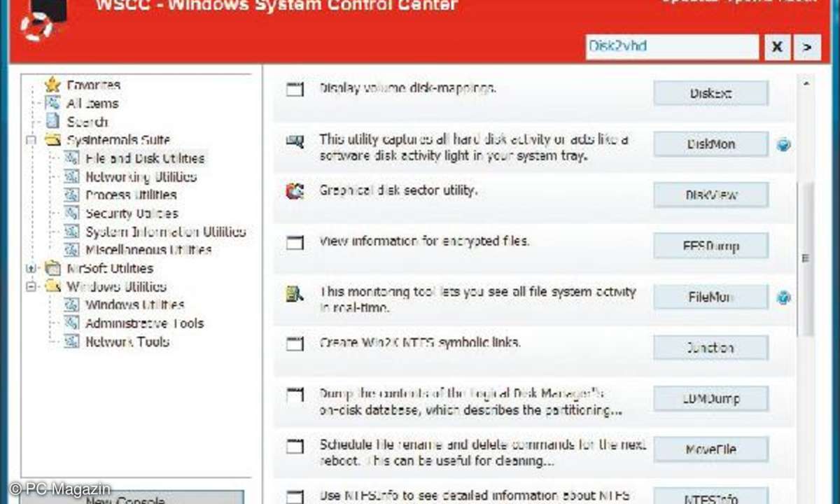Click the disk activity icon of the DiskMon row

tap(295, 142)
